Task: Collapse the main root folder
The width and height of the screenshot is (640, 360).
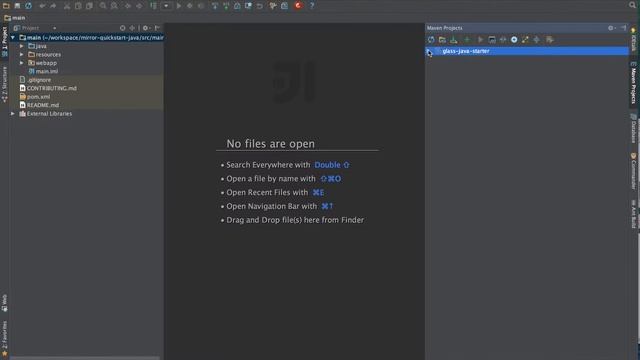Action: tap(13, 38)
